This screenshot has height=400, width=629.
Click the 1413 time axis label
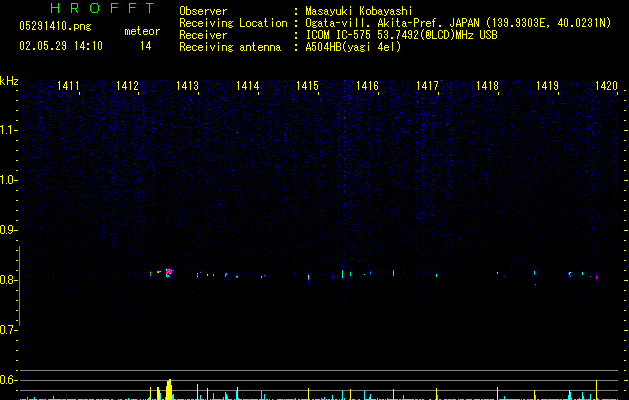click(187, 86)
